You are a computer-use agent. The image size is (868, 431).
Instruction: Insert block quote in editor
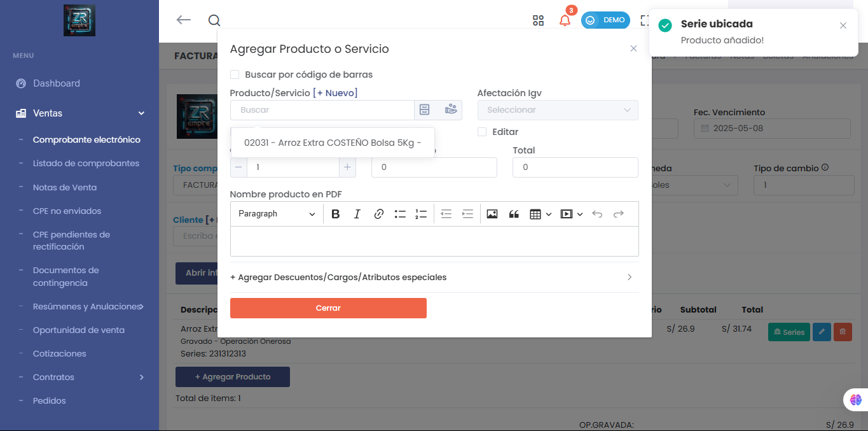coord(514,214)
